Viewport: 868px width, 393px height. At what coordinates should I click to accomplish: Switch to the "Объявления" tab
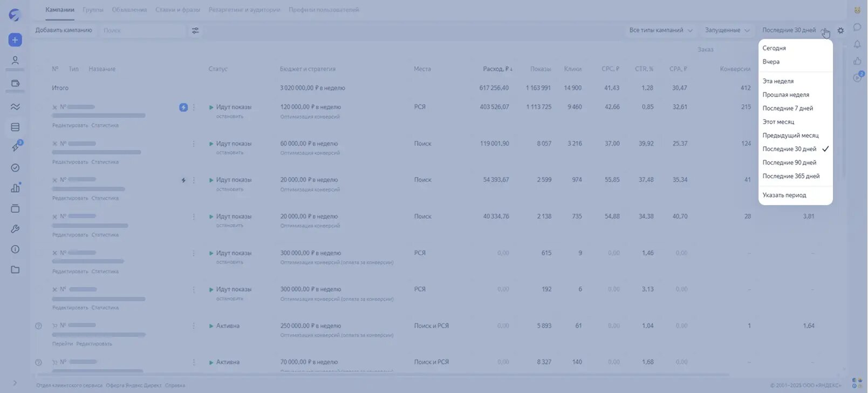click(129, 10)
